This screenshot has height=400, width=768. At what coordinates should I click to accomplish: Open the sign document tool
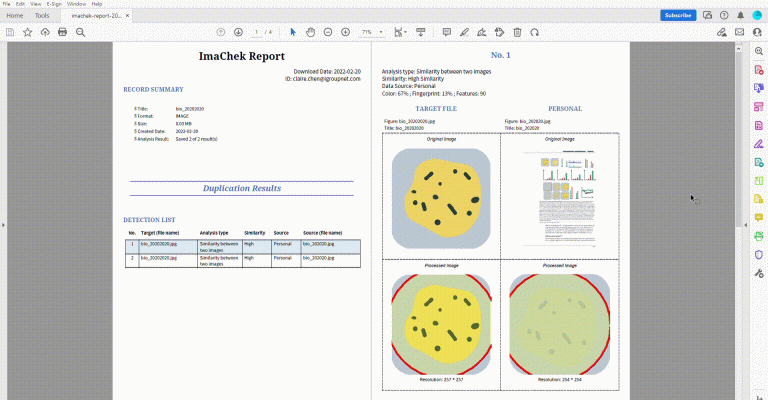(x=482, y=32)
